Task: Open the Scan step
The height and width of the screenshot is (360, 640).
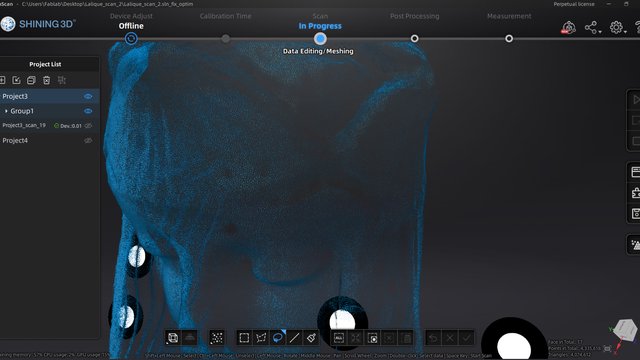Action: coord(320,16)
